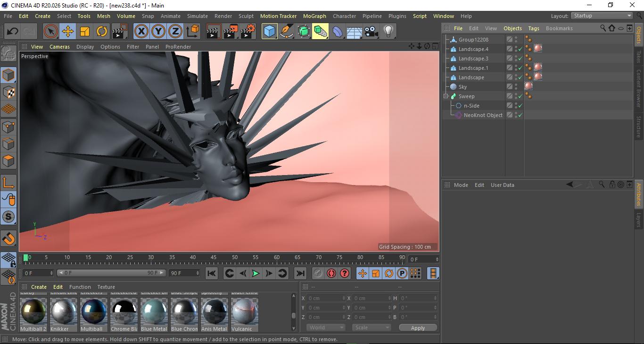Add a Cube primitive object

pos(270,32)
